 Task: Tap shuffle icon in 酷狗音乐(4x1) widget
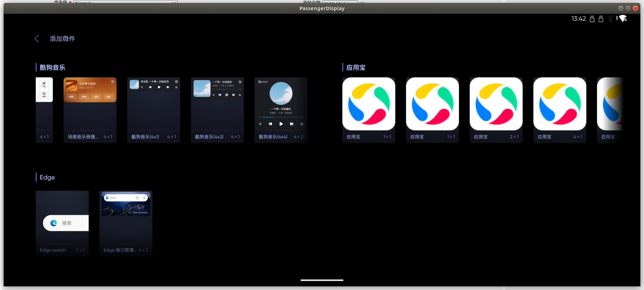coord(142,87)
